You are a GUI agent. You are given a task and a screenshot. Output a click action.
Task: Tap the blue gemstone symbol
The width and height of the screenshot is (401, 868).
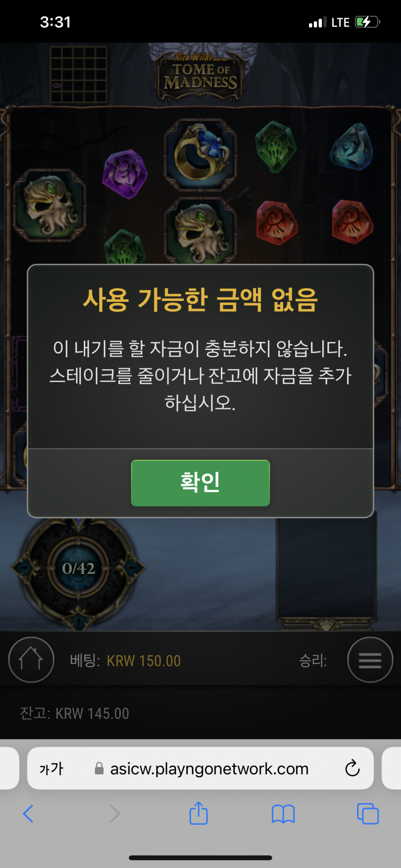[351, 147]
